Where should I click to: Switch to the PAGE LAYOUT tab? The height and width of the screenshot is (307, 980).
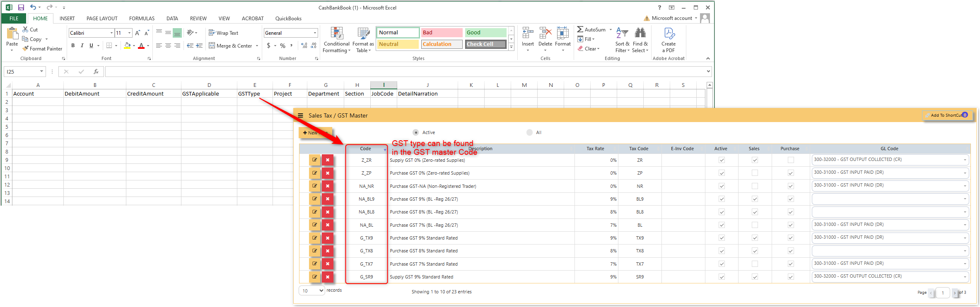point(102,18)
